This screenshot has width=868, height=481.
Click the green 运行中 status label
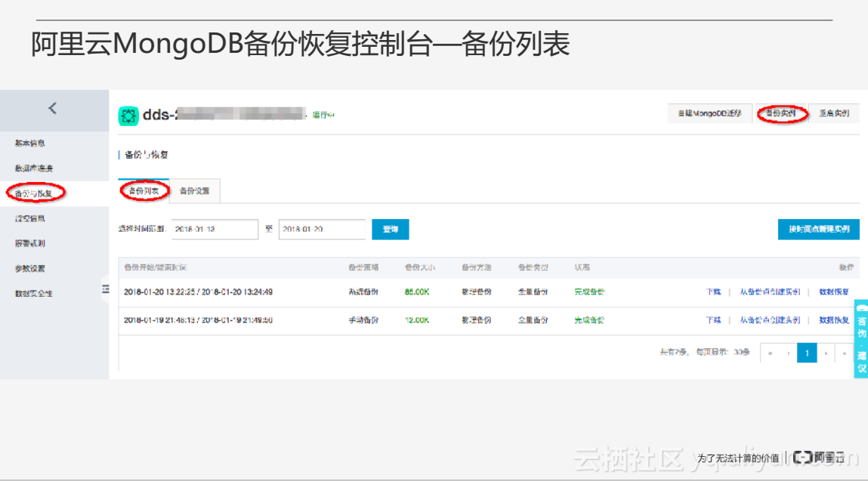(x=323, y=115)
